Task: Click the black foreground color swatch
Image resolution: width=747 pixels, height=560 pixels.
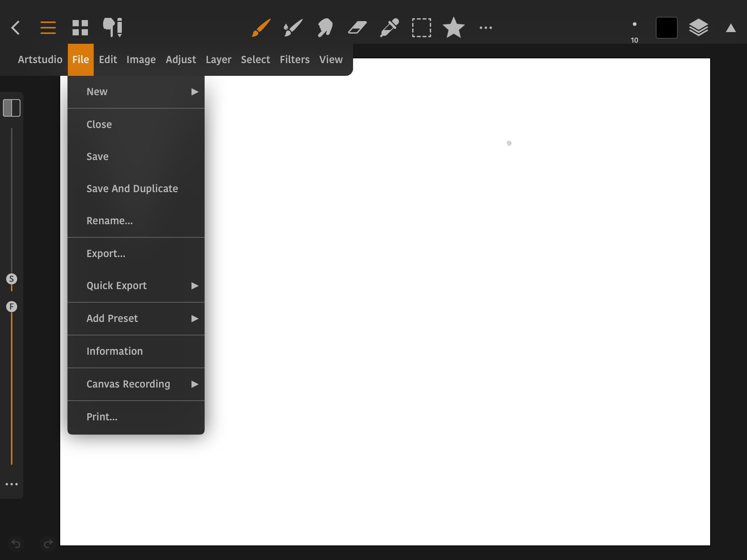Action: (x=666, y=28)
